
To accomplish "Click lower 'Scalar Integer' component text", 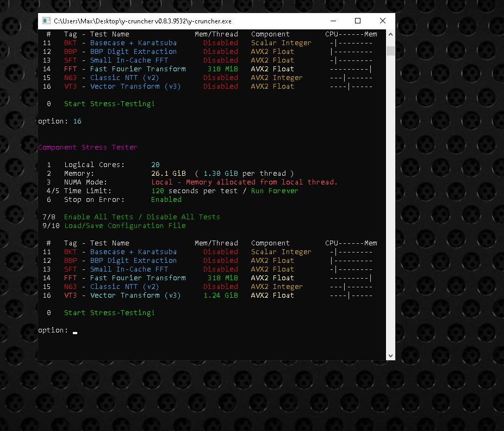I will [x=281, y=252].
